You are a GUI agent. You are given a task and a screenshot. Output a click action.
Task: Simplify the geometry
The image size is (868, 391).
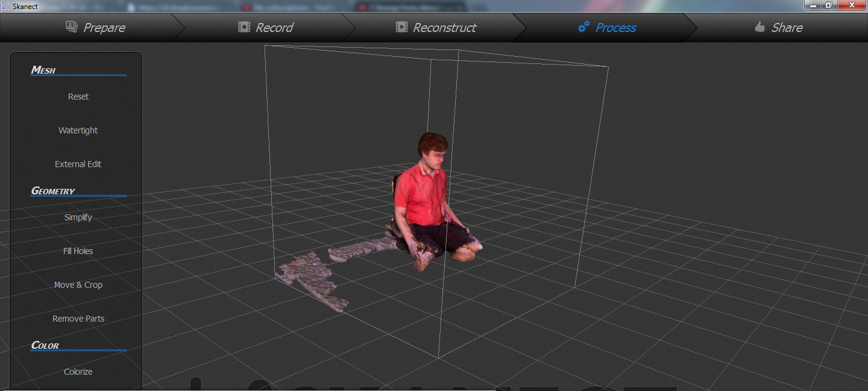tap(78, 217)
